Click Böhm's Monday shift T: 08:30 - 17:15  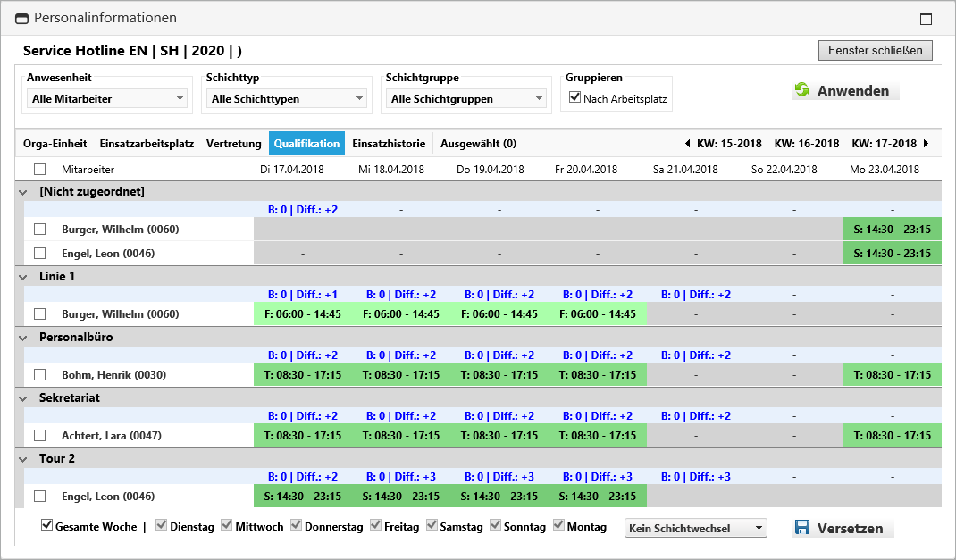click(892, 375)
